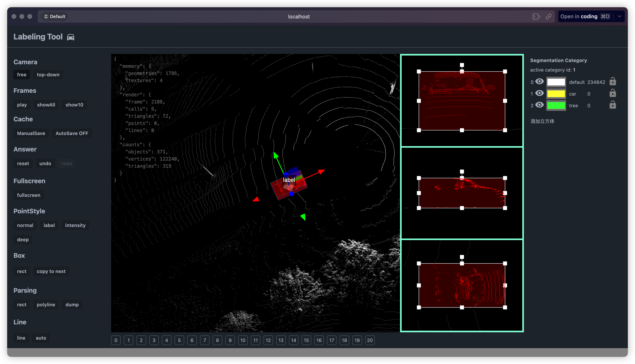Click the lock icon for default category
635x364 pixels.
coord(613,81)
